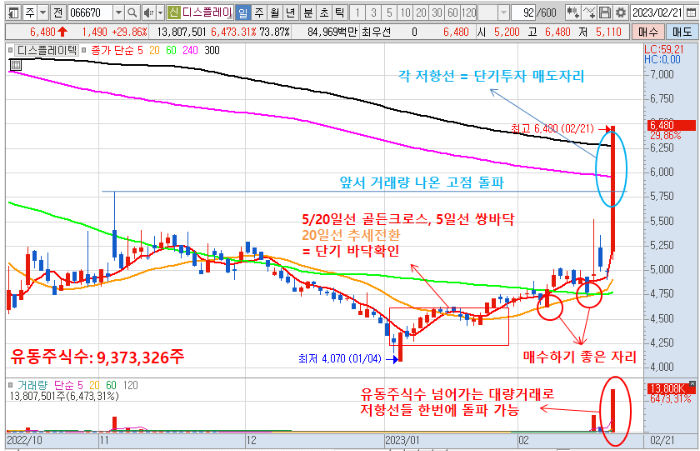The width and height of the screenshot is (700, 451).
Task: Click the 매수 buy button
Action: (648, 32)
